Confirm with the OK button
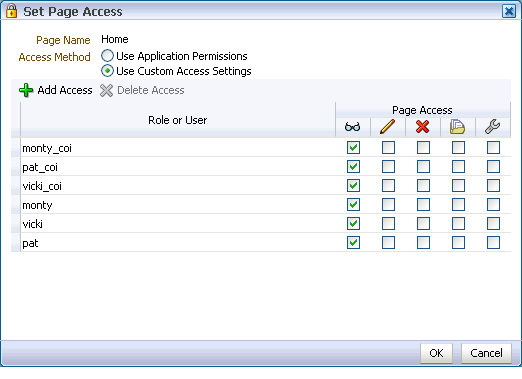 tap(436, 353)
